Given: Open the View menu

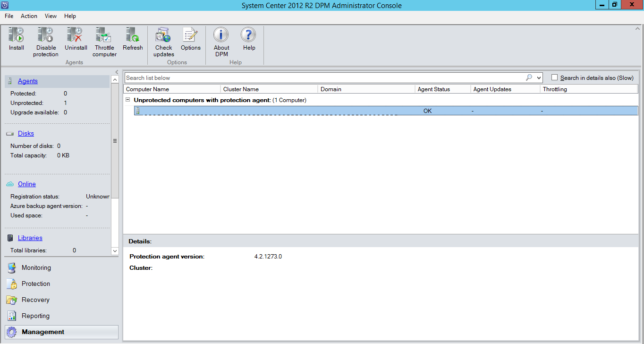Looking at the screenshot, I should (50, 16).
